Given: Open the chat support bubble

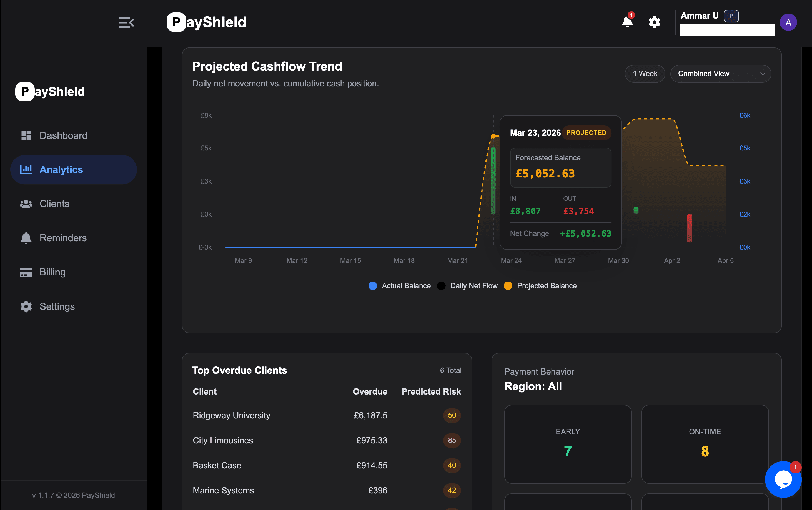Looking at the screenshot, I should click(783, 479).
